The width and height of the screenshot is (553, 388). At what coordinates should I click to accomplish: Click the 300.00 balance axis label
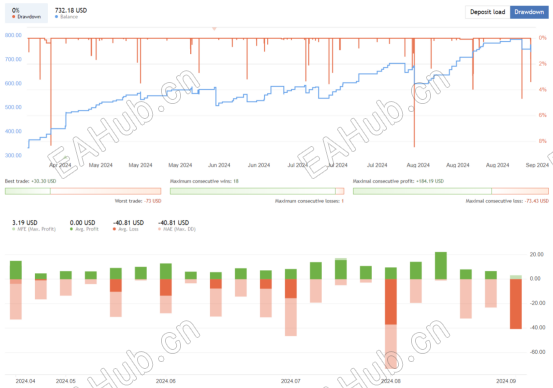[13, 155]
